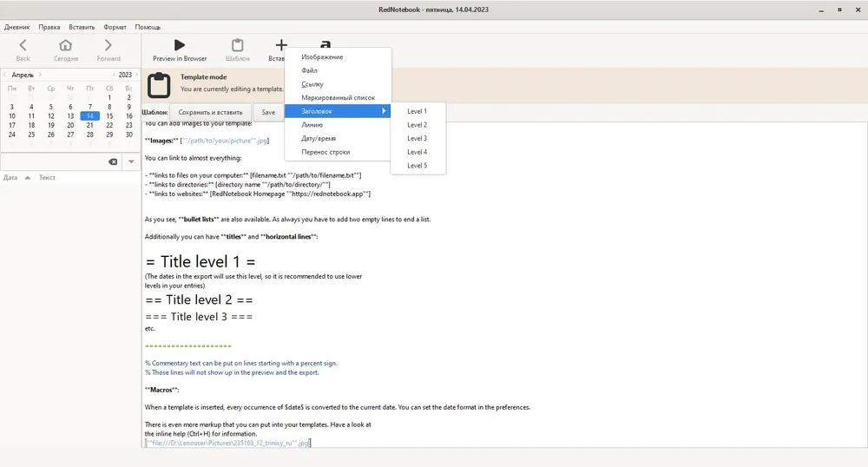
Task: Click the 'links to websites' bullet line
Action: point(258,194)
